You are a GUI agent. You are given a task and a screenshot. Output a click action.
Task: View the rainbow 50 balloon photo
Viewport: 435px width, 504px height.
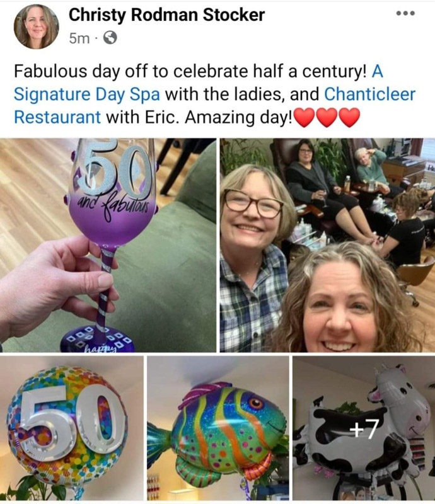pyautogui.click(x=72, y=428)
